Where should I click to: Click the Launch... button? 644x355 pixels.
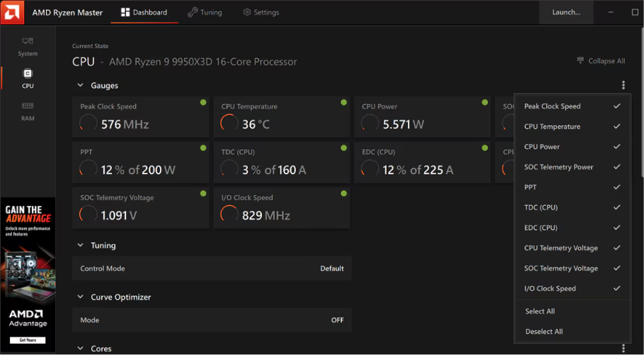(x=566, y=12)
